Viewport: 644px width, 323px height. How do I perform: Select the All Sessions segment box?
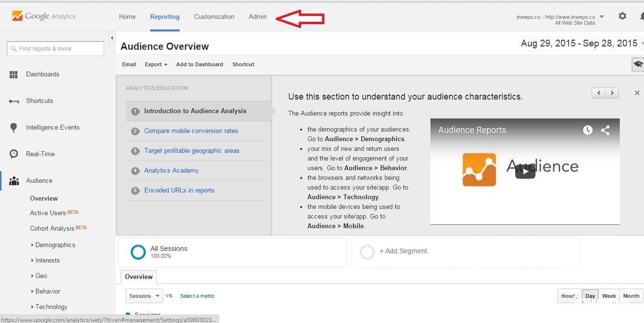pos(232,252)
